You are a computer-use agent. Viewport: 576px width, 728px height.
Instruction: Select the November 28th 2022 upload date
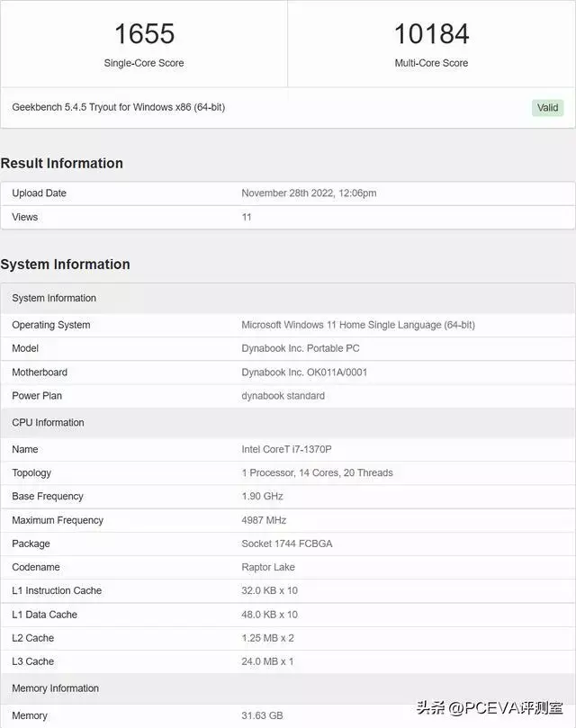click(x=309, y=193)
